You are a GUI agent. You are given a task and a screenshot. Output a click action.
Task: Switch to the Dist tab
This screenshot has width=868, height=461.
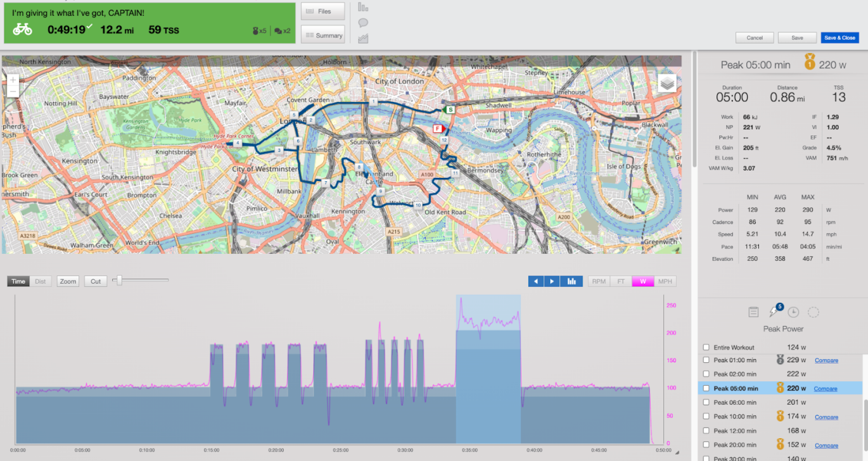pos(40,281)
